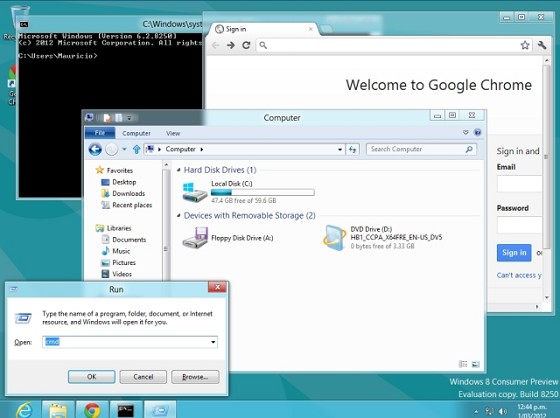
Task: Open the explorer help icon
Action: click(x=477, y=133)
